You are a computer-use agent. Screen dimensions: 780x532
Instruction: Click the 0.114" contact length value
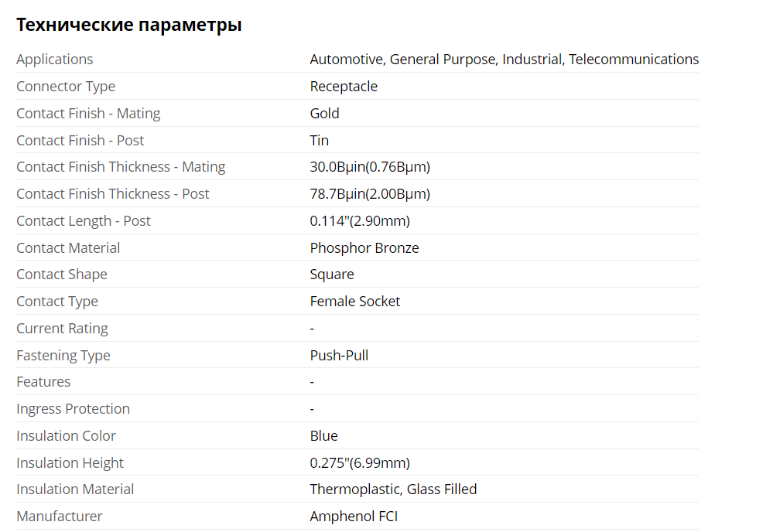pyautogui.click(x=360, y=221)
